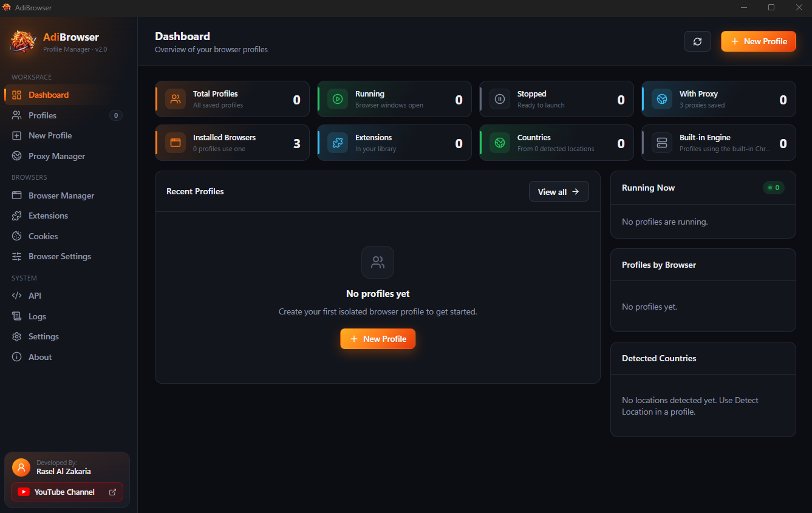Click the 'Rasel Al Zakaria' developer name
The width and height of the screenshot is (812, 513).
(x=64, y=472)
